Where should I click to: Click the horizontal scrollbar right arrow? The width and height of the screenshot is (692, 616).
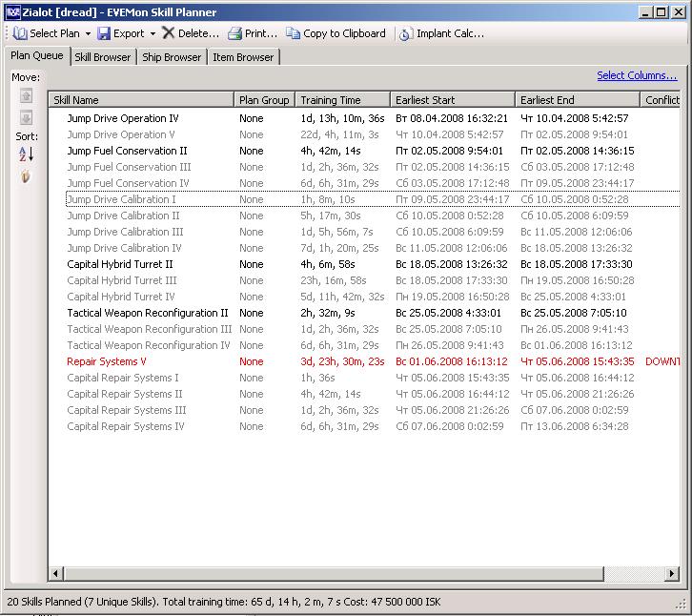672,574
